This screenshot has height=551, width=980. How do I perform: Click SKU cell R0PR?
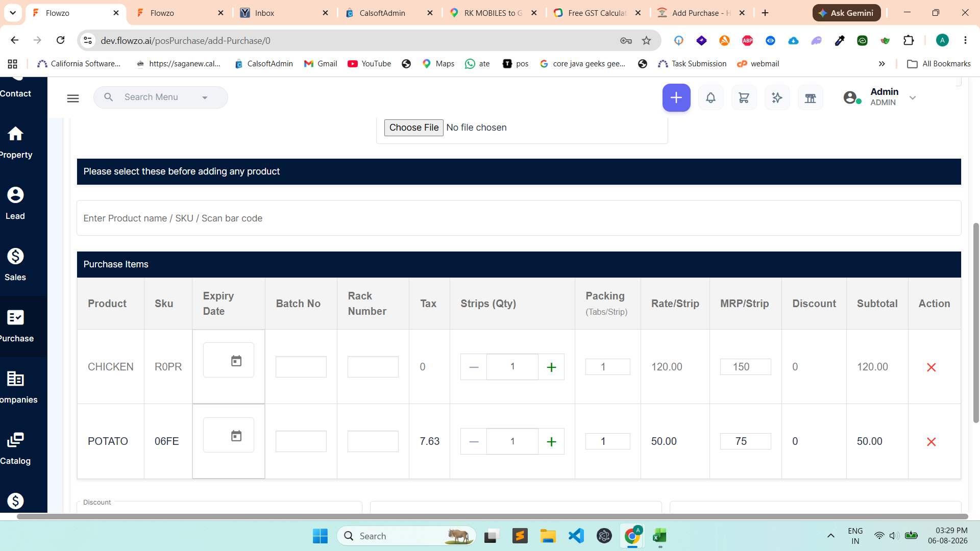pyautogui.click(x=168, y=367)
